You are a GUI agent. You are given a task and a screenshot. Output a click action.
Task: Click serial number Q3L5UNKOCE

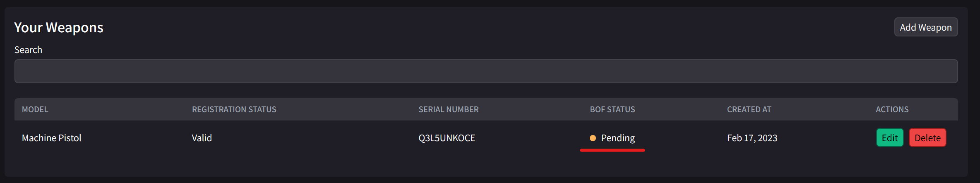point(447,138)
